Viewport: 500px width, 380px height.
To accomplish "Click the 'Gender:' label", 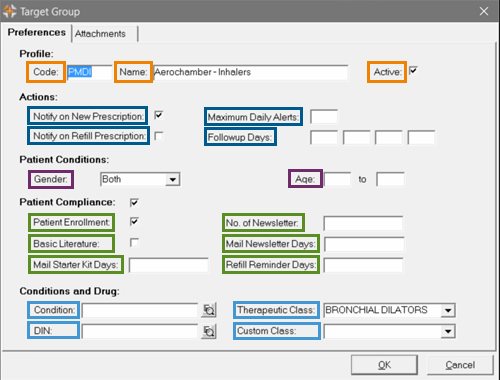I will [51, 179].
